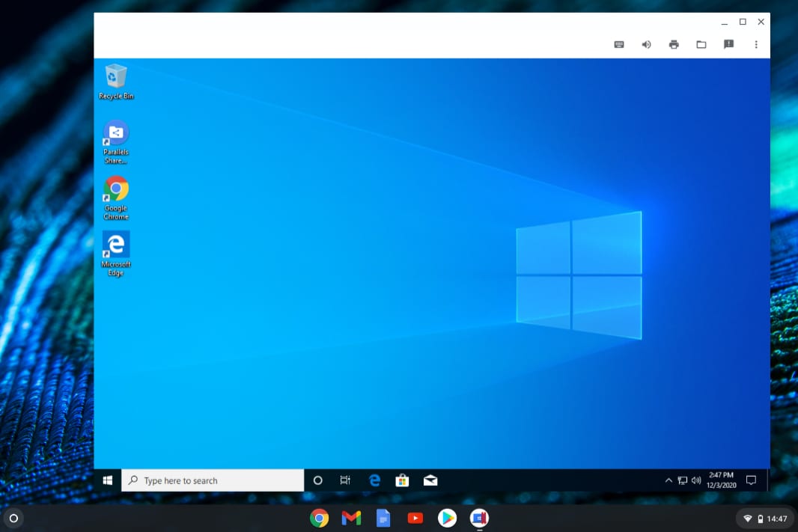Open the Chrome OS launcher circle button
Viewport: 798px width, 532px height.
[13, 518]
